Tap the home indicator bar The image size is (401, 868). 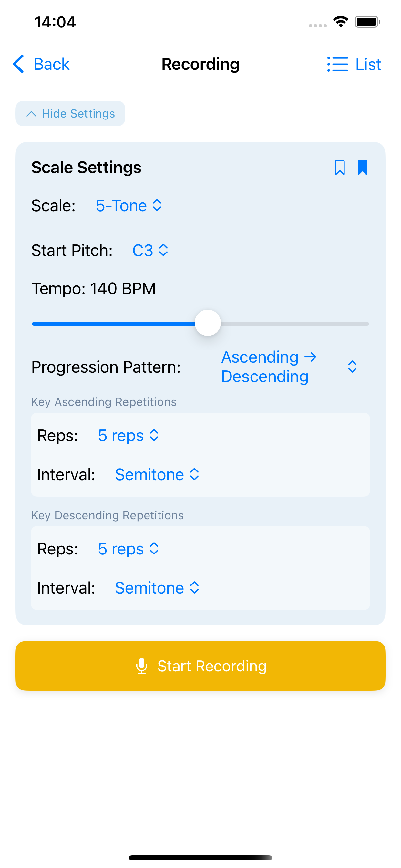tap(200, 858)
